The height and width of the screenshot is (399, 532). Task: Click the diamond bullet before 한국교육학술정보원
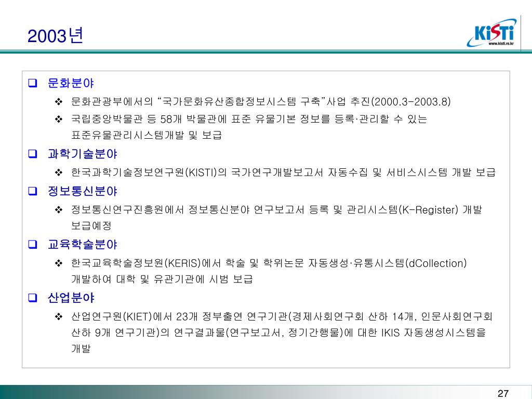[x=59, y=263]
